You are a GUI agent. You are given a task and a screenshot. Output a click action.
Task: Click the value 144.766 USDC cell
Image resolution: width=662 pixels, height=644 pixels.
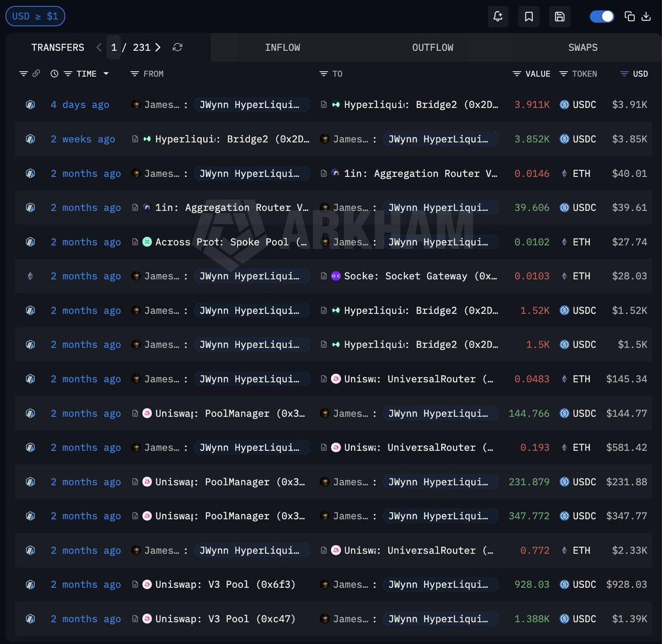(x=529, y=413)
